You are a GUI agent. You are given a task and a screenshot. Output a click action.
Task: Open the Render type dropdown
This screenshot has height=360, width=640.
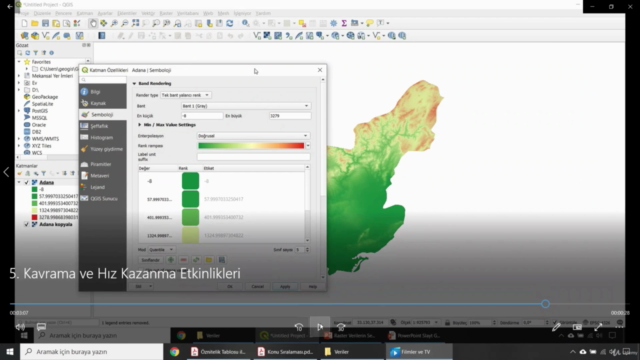[x=185, y=95]
